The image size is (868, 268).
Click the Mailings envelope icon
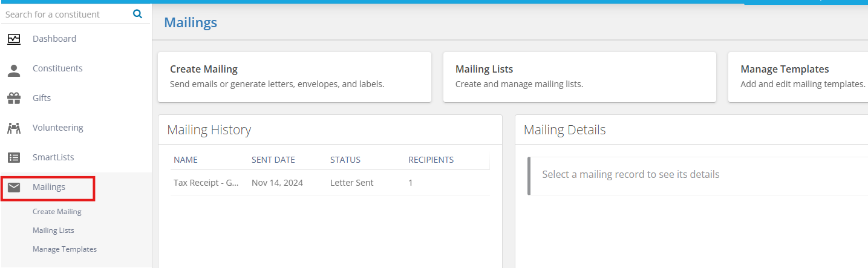point(14,187)
